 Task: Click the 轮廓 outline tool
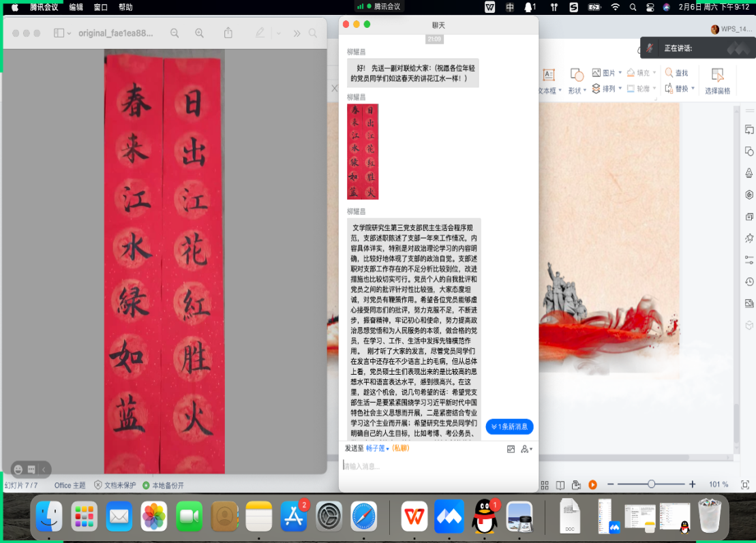click(641, 89)
